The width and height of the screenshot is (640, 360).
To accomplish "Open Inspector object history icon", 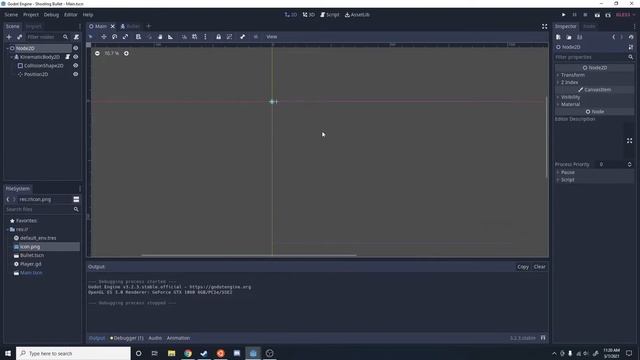I will [x=631, y=37].
